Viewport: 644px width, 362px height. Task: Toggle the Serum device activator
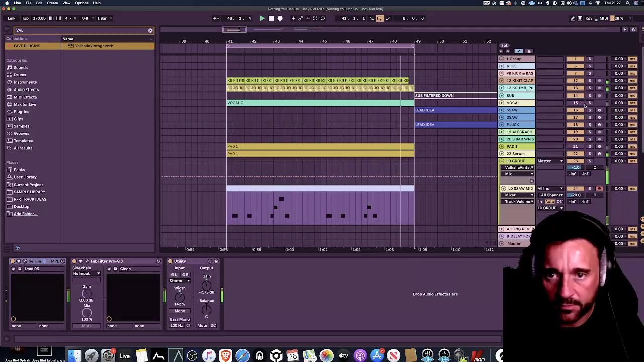point(13,261)
